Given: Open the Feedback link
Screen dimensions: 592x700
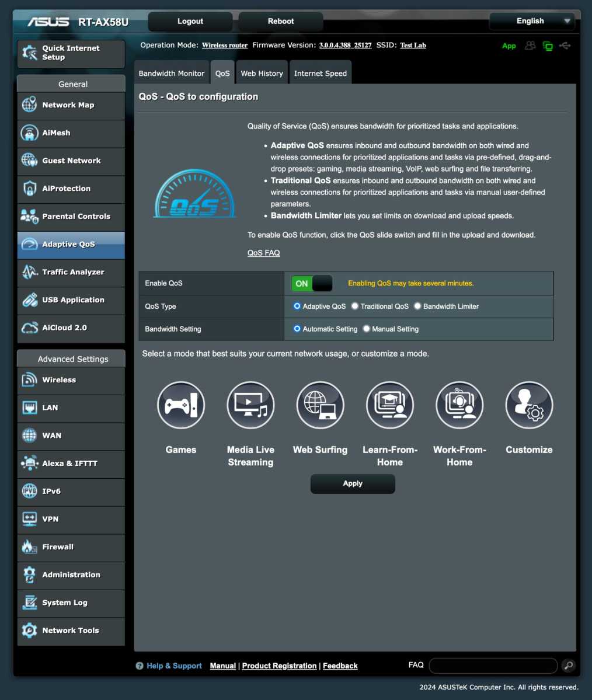Looking at the screenshot, I should coord(340,666).
